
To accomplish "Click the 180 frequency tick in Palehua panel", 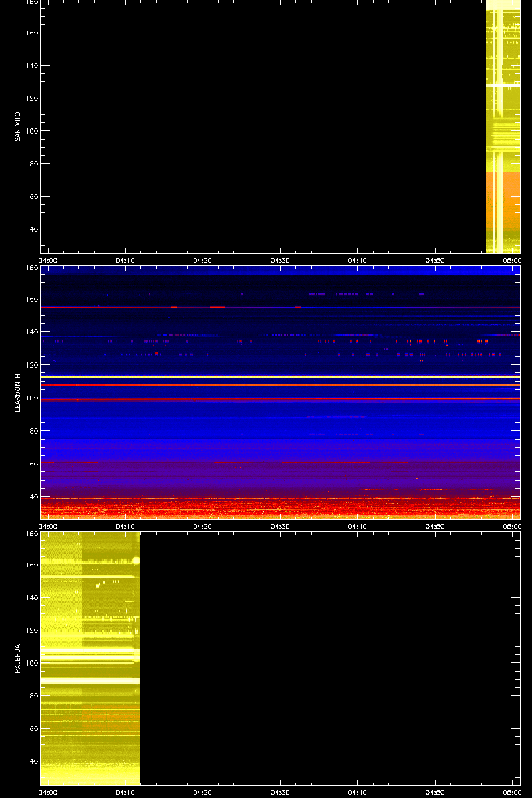I will (31, 534).
